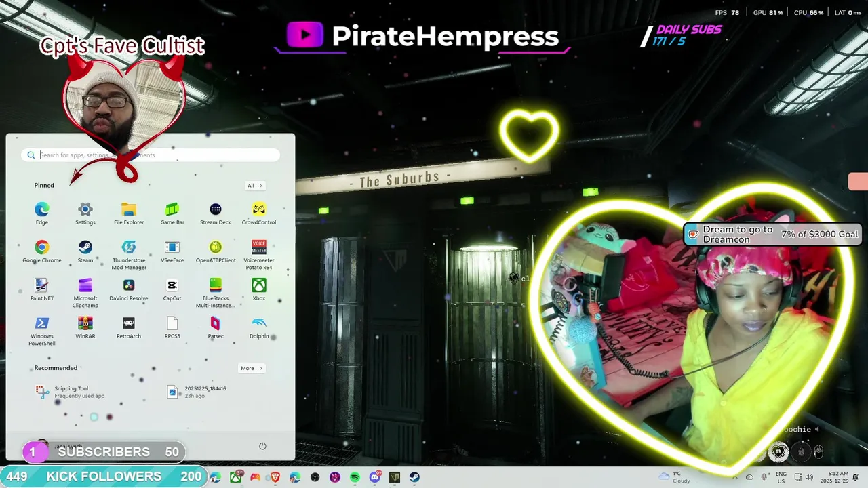
Task: Launch BlueStacks Multi-Instance Manager
Action: pyautogui.click(x=216, y=293)
